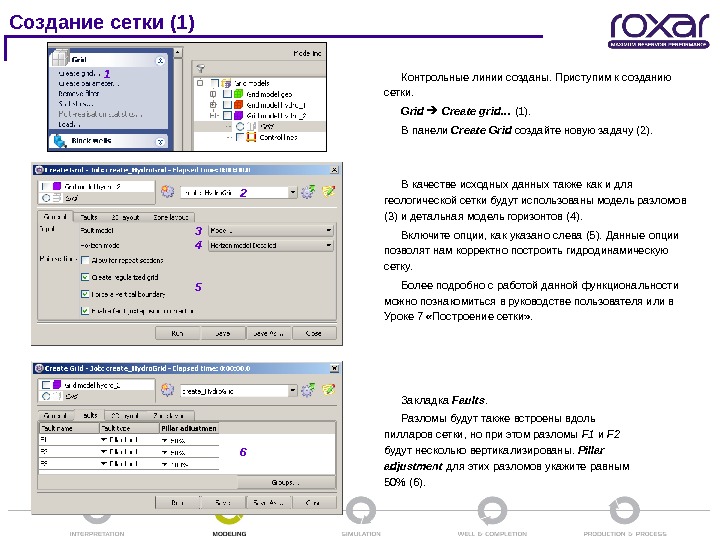Click Create parameter... in Grid panel
This screenshot has height=540, width=720.
click(88, 84)
